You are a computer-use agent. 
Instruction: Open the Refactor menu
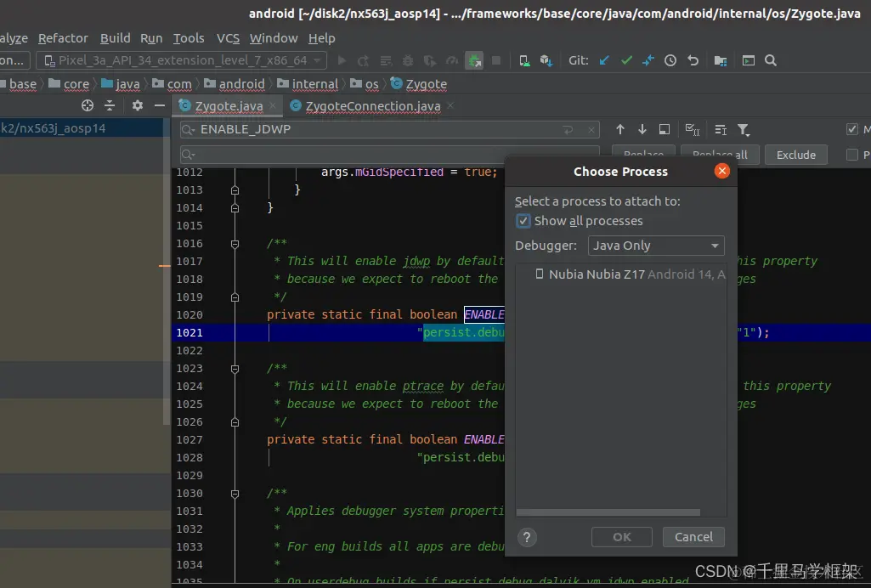(63, 38)
